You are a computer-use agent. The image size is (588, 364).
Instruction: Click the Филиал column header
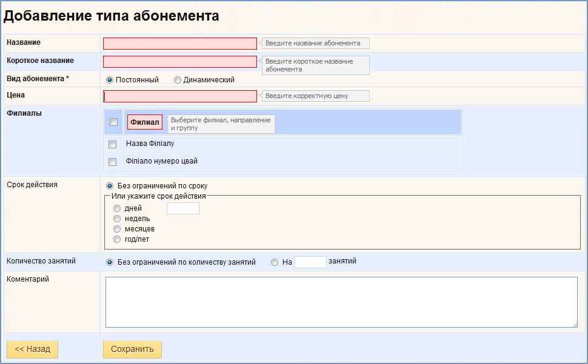coord(145,122)
